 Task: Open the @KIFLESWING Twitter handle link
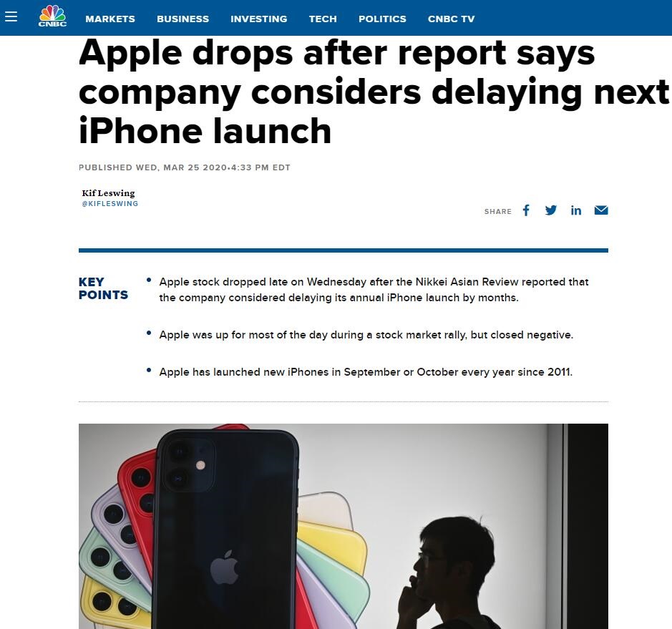[110, 203]
